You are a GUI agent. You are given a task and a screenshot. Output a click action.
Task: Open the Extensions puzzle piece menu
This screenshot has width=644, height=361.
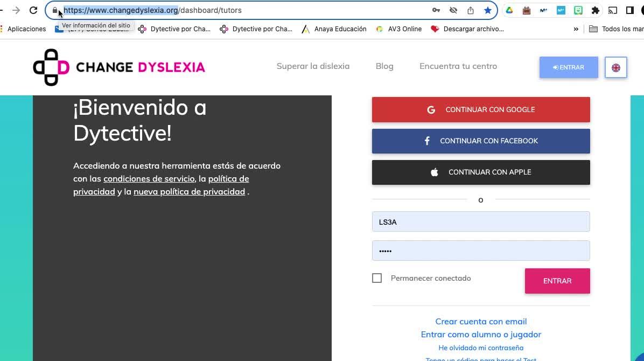click(x=595, y=10)
